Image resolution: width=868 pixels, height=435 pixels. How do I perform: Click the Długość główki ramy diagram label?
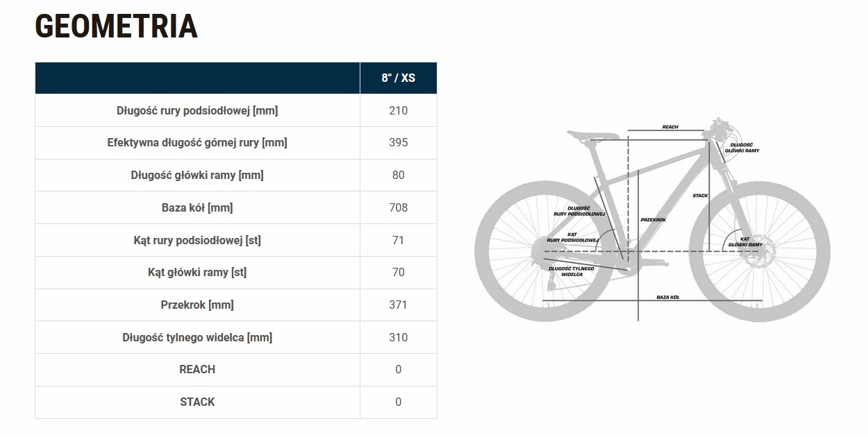[742, 148]
